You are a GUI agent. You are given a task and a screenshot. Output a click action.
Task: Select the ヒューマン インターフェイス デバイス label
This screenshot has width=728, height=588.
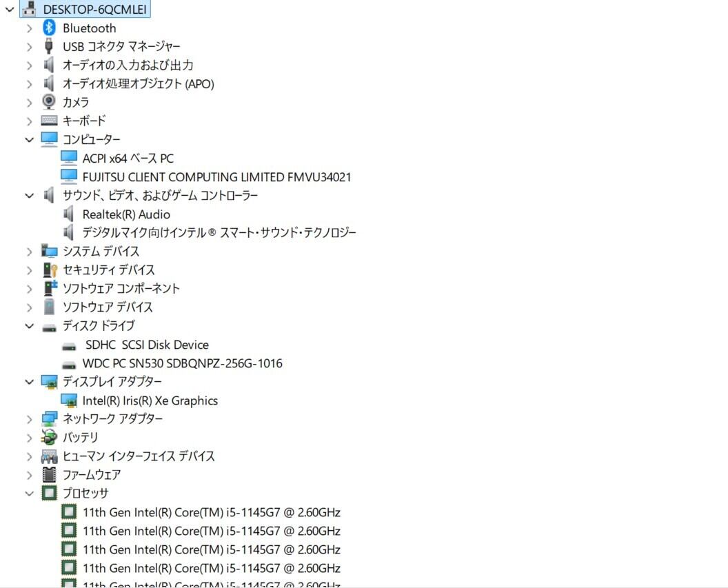point(139,456)
